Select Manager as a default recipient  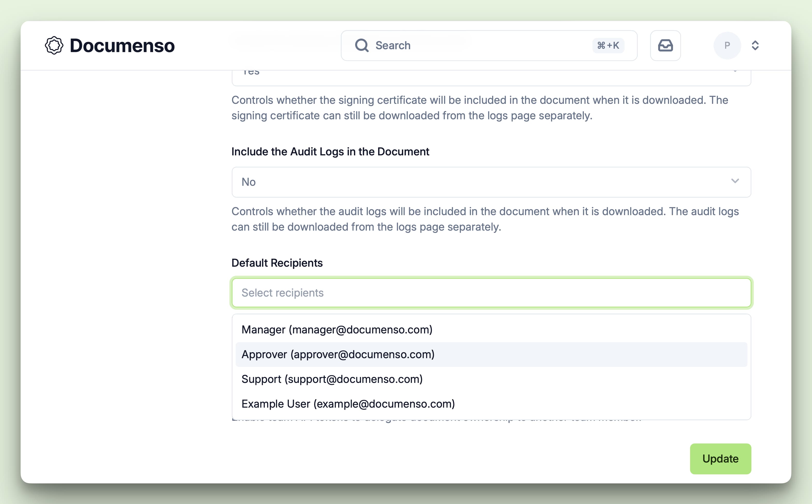coord(337,330)
